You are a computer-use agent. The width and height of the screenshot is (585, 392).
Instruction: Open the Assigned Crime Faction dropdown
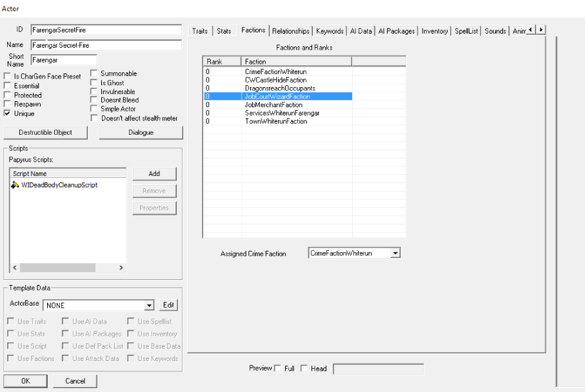395,253
